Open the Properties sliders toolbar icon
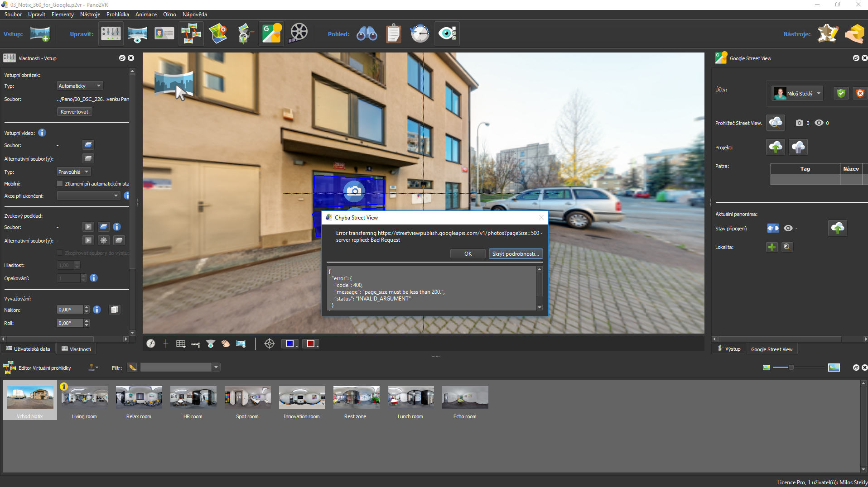 [x=111, y=33]
